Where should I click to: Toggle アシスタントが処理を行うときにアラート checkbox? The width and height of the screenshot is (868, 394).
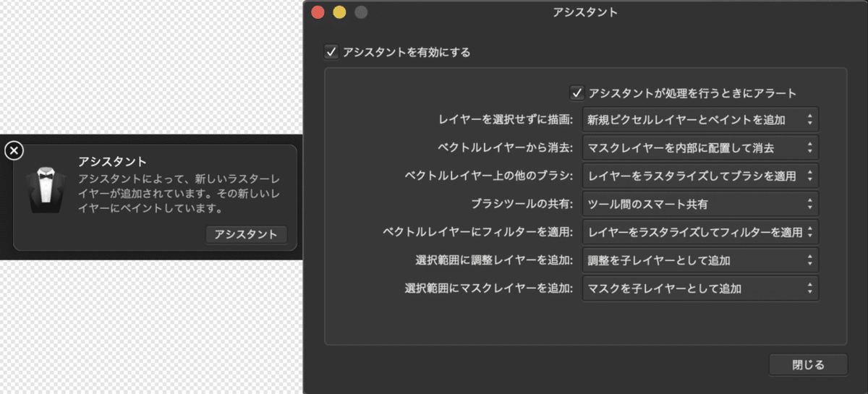pos(576,93)
